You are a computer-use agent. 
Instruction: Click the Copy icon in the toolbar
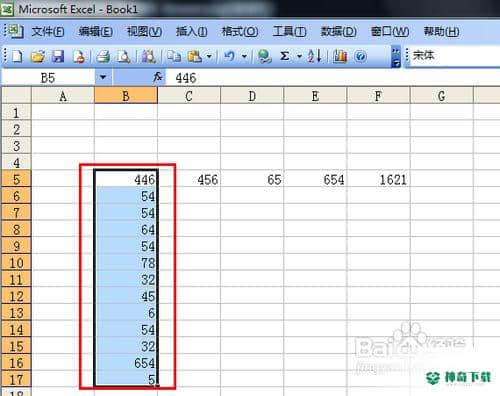(174, 56)
